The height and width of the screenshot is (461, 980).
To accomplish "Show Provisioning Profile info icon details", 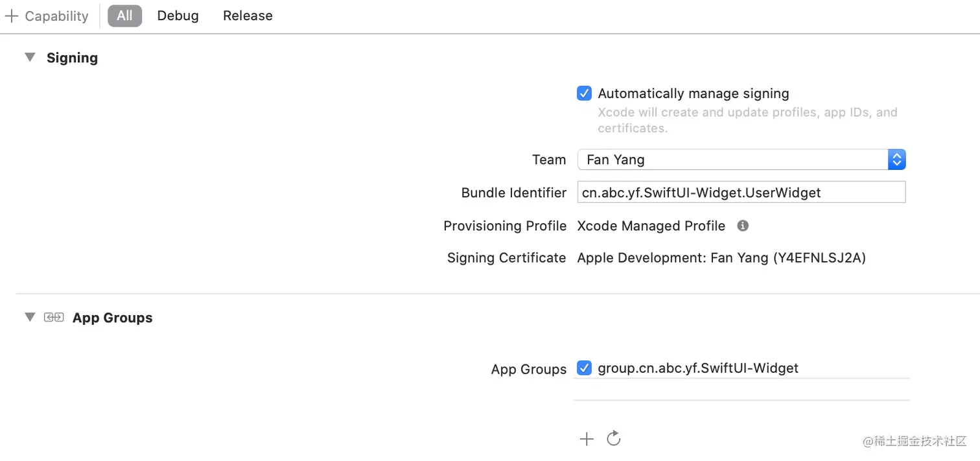I will [x=743, y=226].
